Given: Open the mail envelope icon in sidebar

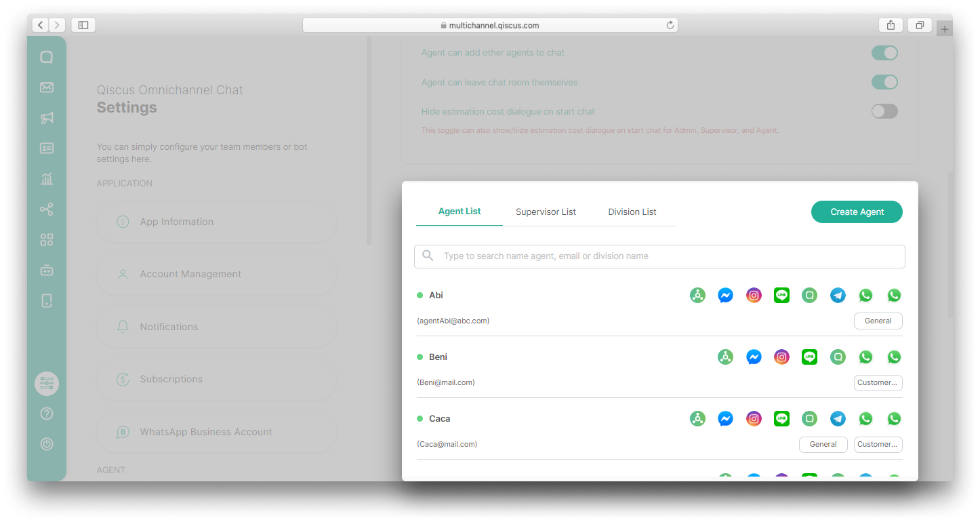Looking at the screenshot, I should [x=47, y=87].
